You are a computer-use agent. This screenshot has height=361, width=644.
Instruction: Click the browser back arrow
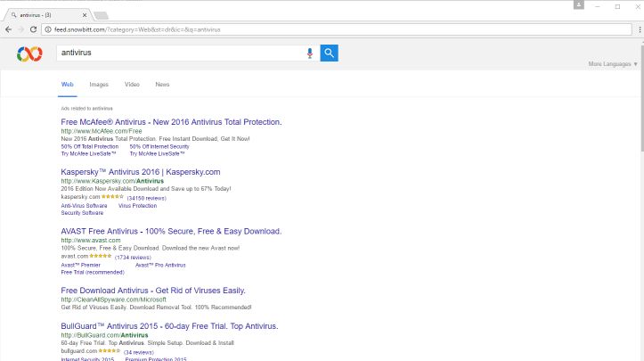(x=8, y=29)
